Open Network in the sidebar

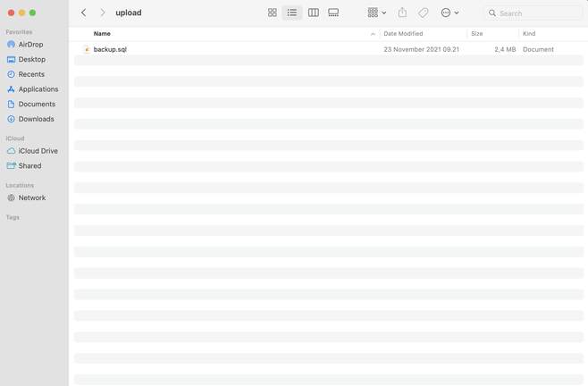coord(34,197)
